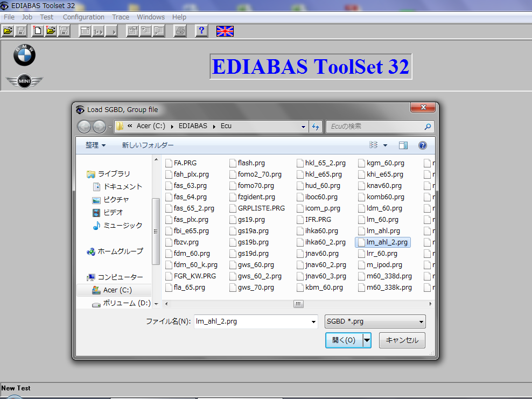Image resolution: width=532 pixels, height=399 pixels.
Task: Click the British flag language icon
Action: pyautogui.click(x=225, y=31)
